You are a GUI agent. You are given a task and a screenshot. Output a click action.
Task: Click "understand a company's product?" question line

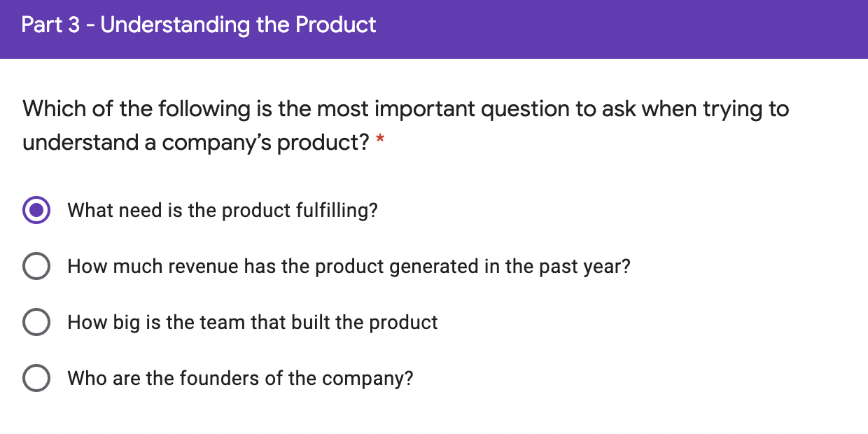[195, 143]
